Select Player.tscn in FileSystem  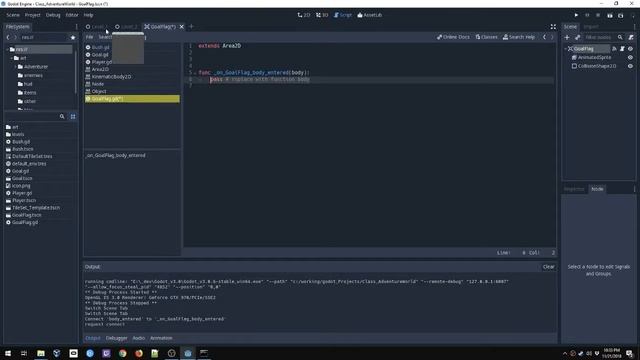pos(24,200)
